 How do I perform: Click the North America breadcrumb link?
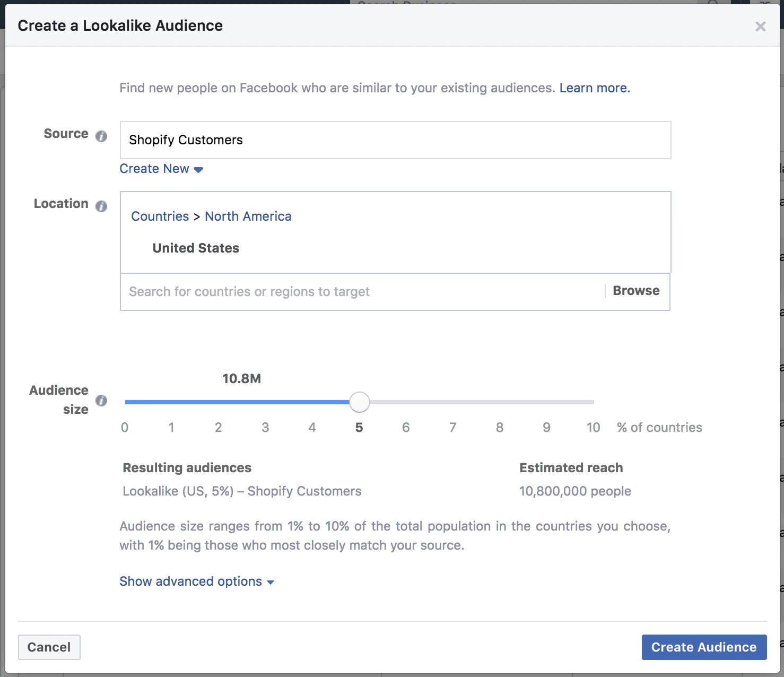pos(248,216)
